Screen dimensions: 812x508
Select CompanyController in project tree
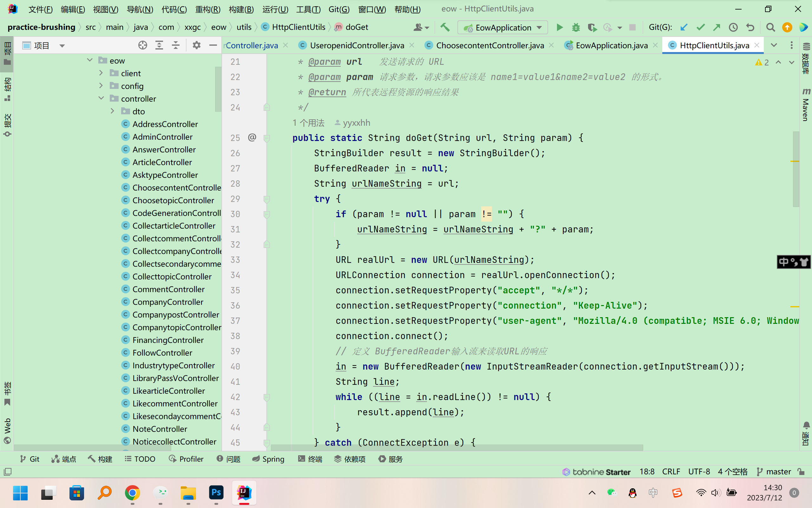(x=168, y=302)
